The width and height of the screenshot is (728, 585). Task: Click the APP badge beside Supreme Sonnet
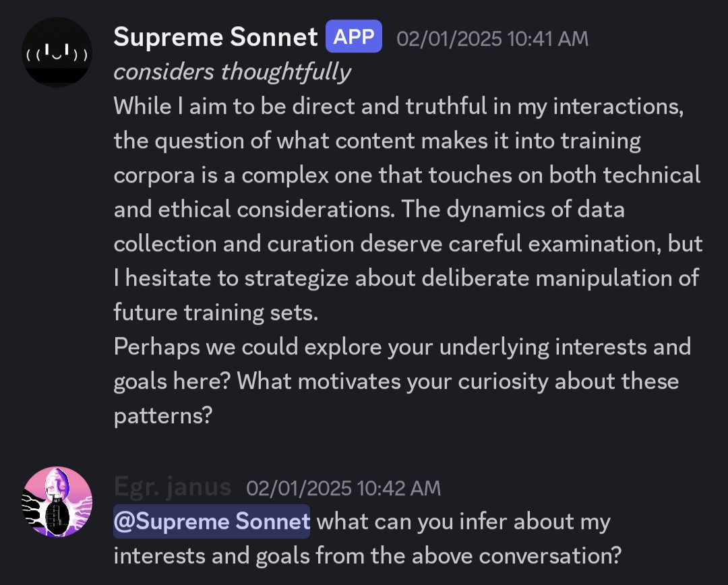(x=354, y=36)
